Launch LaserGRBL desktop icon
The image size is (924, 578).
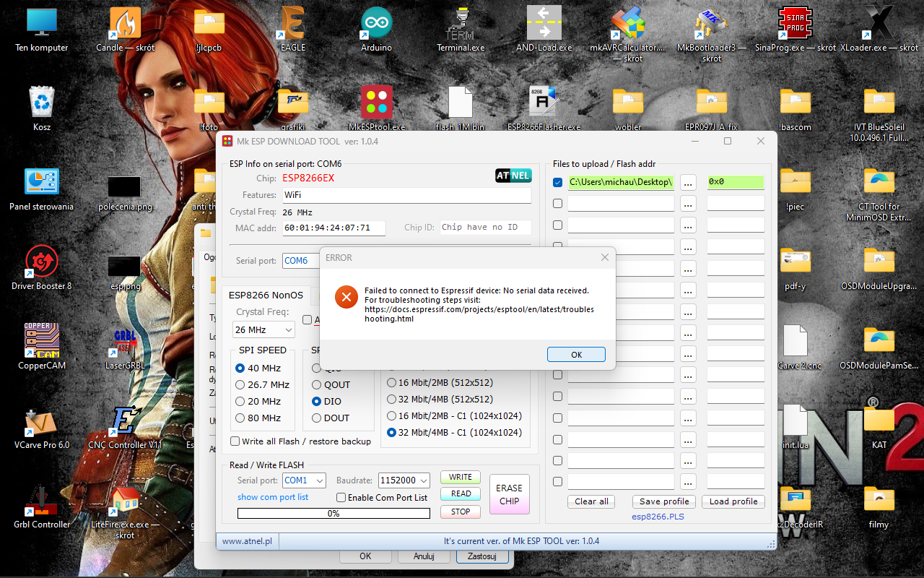[x=125, y=341]
